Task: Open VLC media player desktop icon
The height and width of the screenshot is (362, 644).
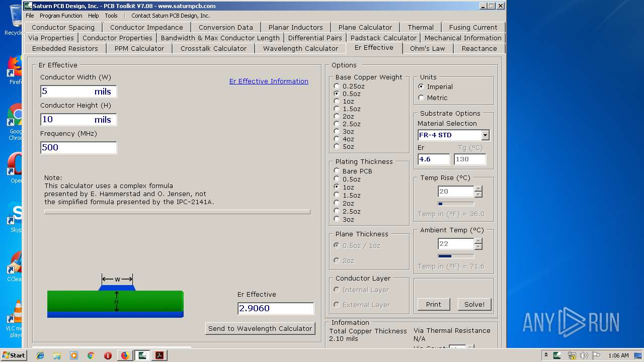Action: click(15, 318)
